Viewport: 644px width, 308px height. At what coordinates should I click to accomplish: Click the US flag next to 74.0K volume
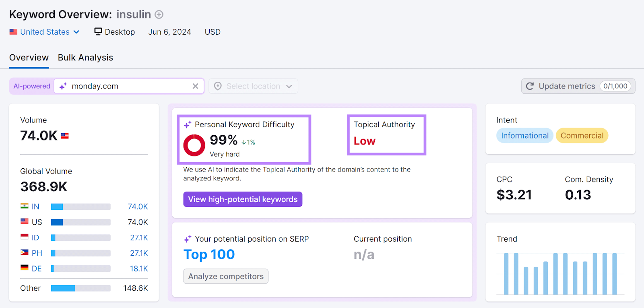pos(65,136)
